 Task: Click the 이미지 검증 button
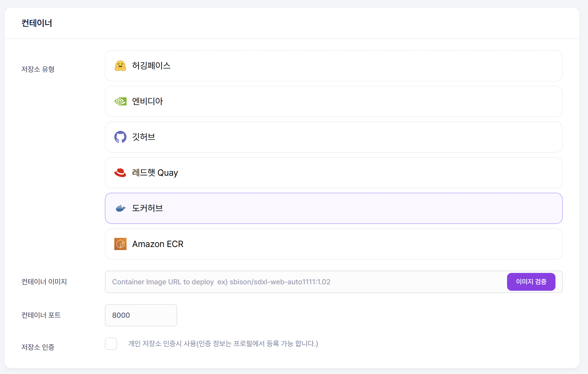[531, 282]
